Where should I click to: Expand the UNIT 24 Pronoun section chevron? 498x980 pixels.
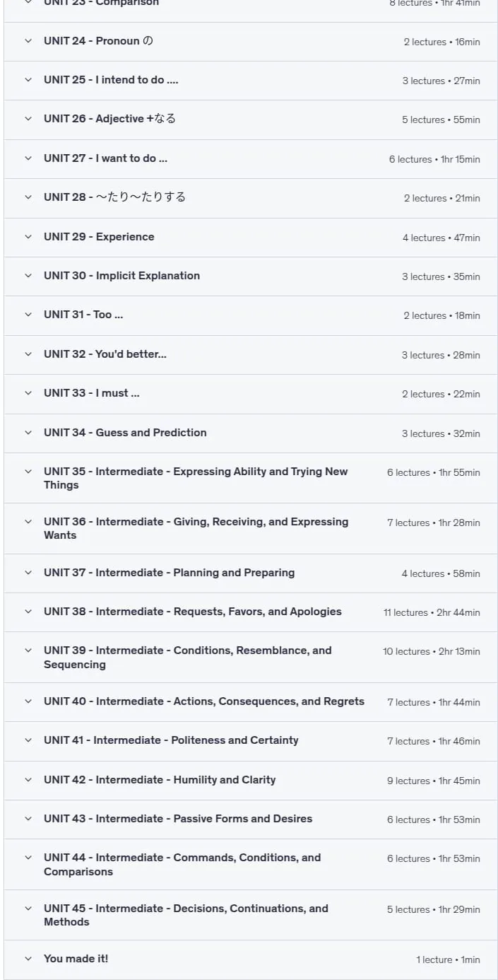tap(28, 41)
